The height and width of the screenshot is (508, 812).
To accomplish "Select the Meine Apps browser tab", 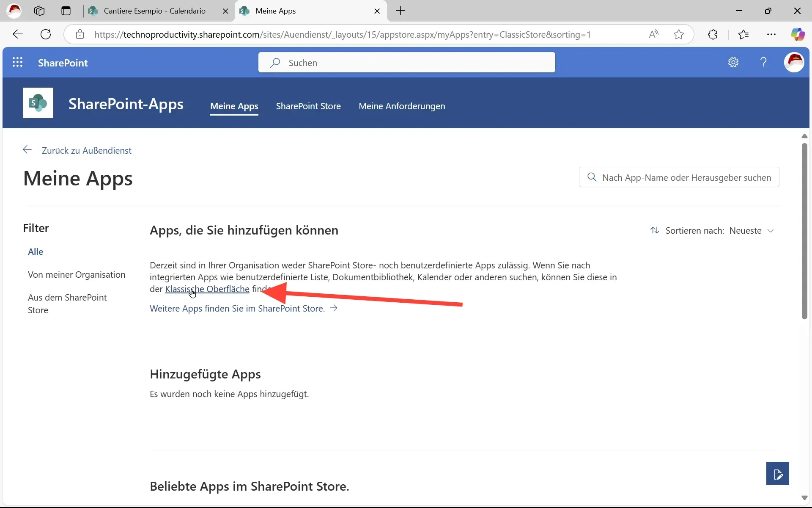I will point(310,11).
